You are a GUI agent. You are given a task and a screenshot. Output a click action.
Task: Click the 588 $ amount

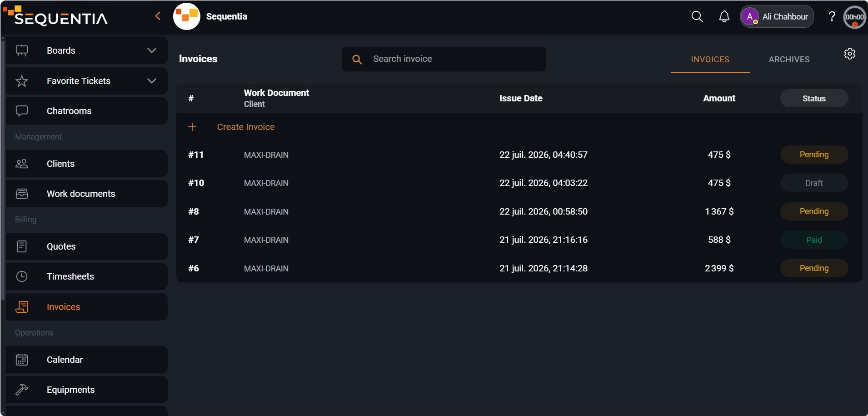[x=719, y=240]
